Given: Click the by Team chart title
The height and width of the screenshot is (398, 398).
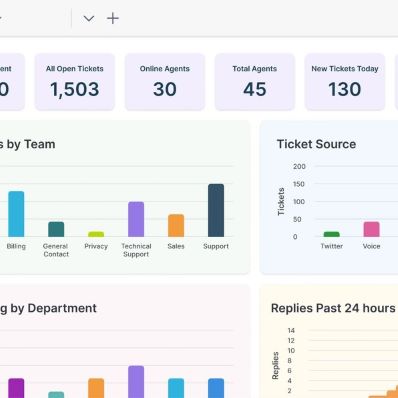Looking at the screenshot, I should (x=27, y=144).
